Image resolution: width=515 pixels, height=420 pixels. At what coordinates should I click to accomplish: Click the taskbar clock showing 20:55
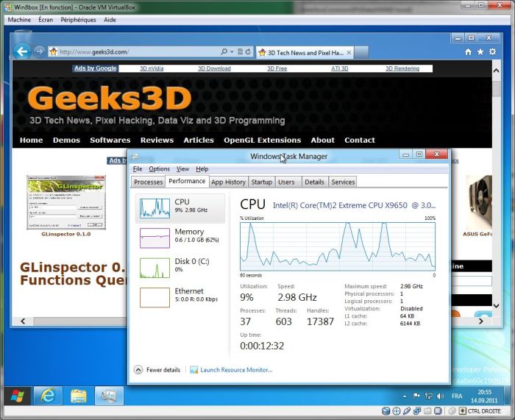click(484, 396)
